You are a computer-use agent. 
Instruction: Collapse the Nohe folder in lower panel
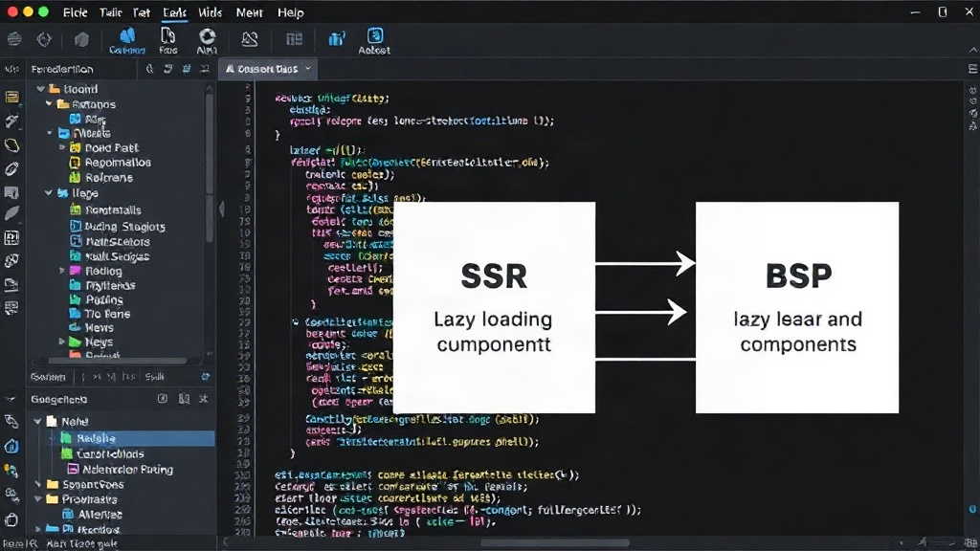[37, 422]
